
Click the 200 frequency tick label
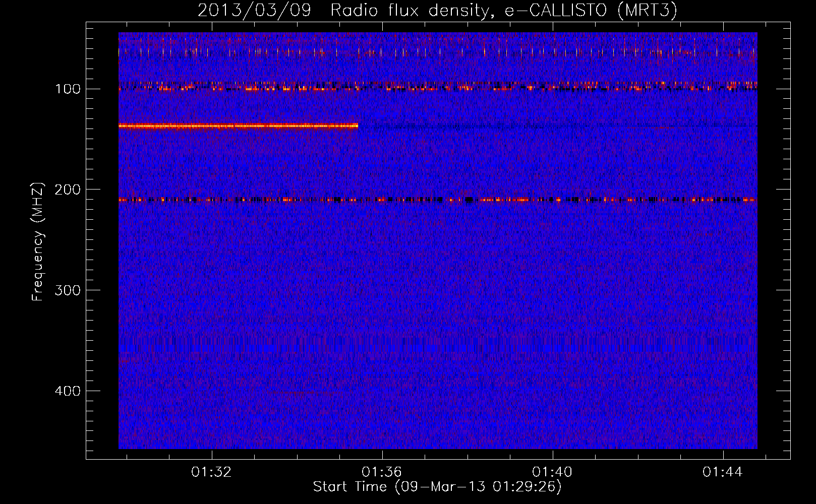[x=68, y=190]
